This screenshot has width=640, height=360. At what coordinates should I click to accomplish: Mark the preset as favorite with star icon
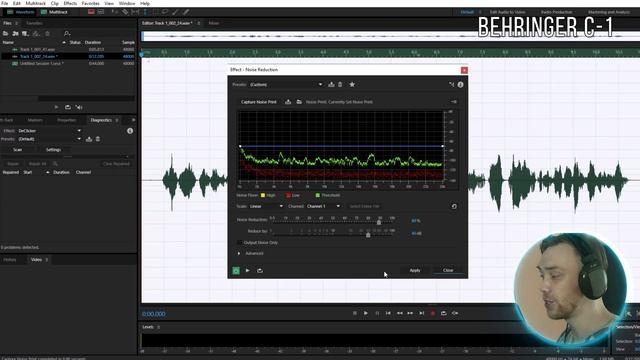[352, 84]
